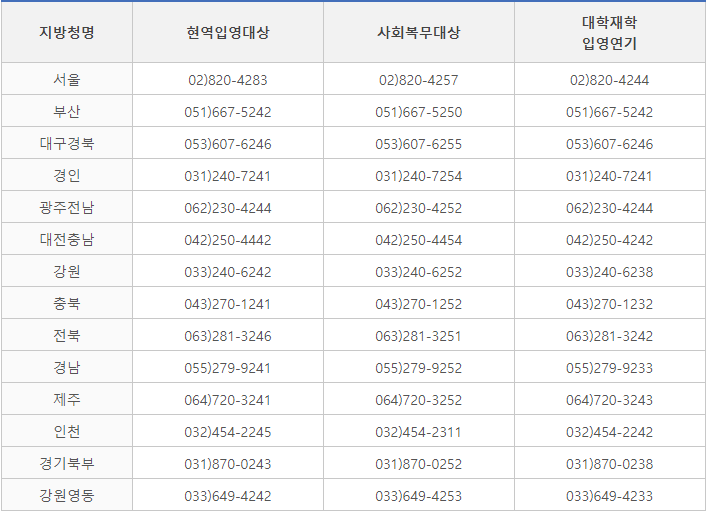The height and width of the screenshot is (511, 707).
Task: Click phone number 02)820-4257
Action: click(x=418, y=80)
